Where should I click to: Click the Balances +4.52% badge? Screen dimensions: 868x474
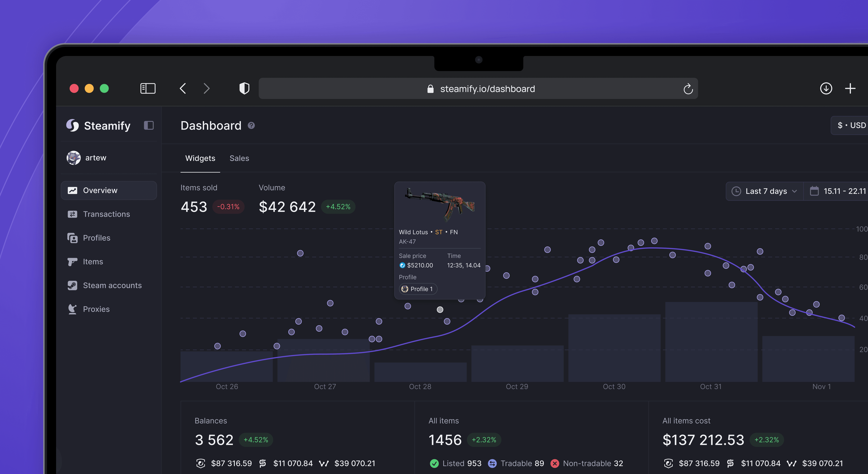256,440
